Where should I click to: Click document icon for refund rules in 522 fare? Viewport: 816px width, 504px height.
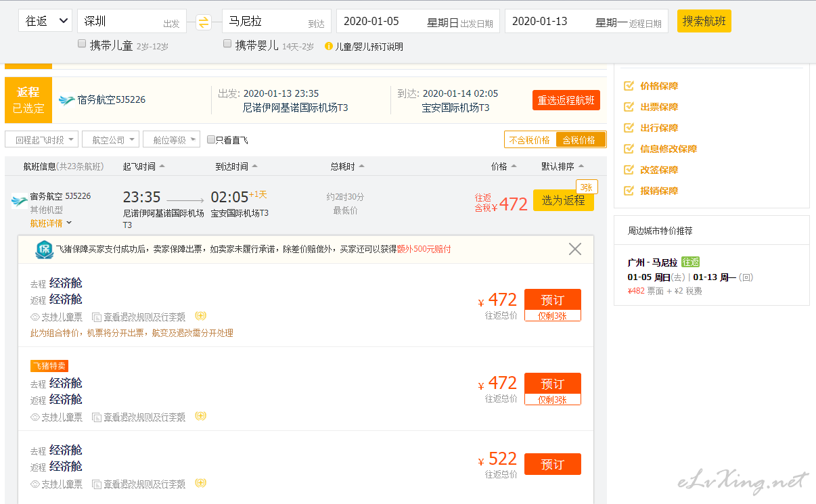point(96,484)
